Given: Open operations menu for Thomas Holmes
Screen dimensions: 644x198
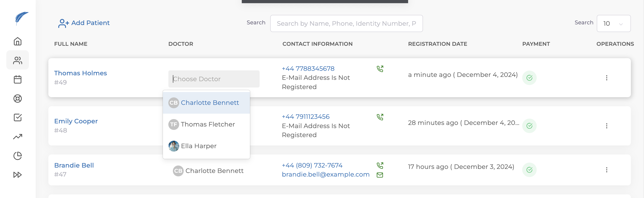Looking at the screenshot, I should pyautogui.click(x=606, y=78).
